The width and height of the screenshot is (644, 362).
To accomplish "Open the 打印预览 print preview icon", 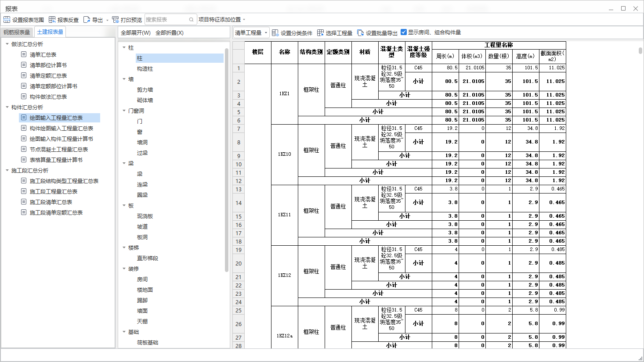I will point(116,20).
